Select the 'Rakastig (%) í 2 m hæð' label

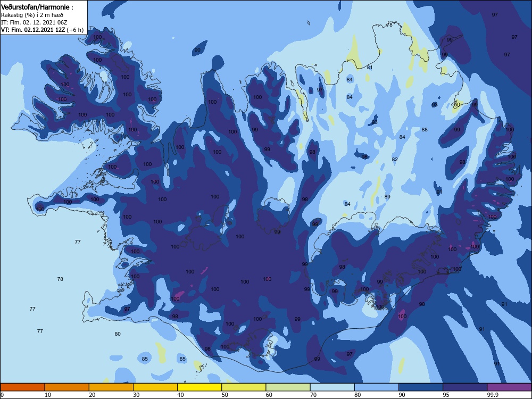pos(32,15)
